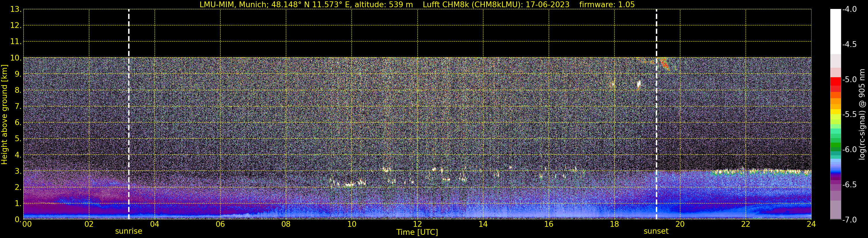Click the colorbar tick label '-4.0'

[849, 10]
